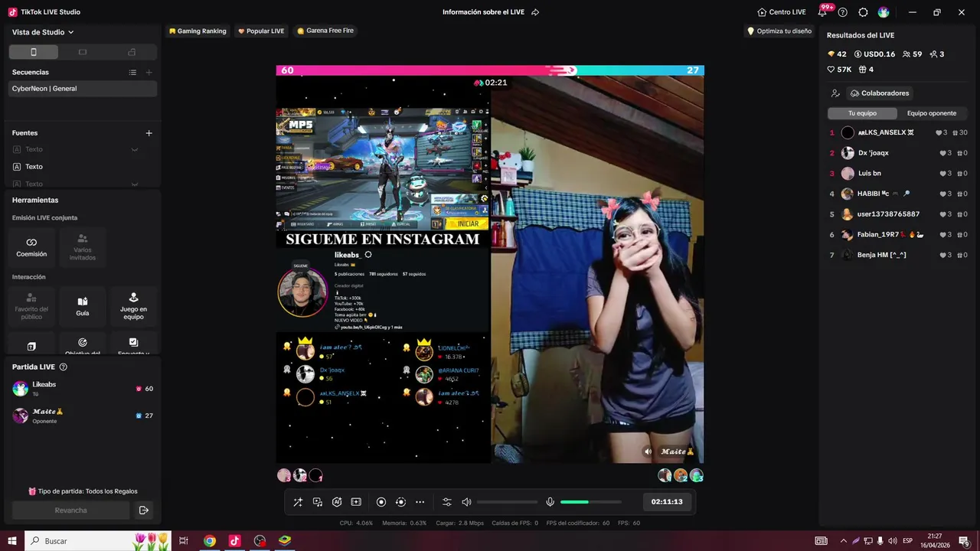
Task: Open the help question mark icon
Action: coord(843,12)
